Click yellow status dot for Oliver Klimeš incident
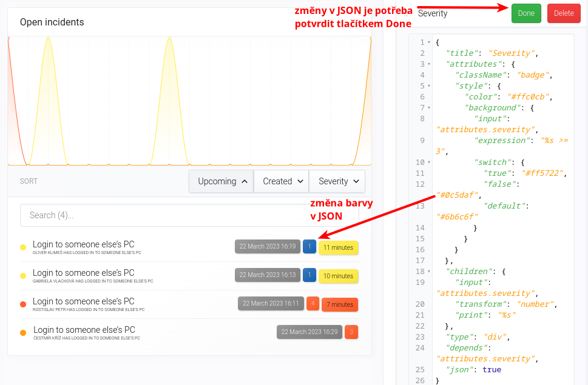The height and width of the screenshot is (385, 588). coord(23,247)
